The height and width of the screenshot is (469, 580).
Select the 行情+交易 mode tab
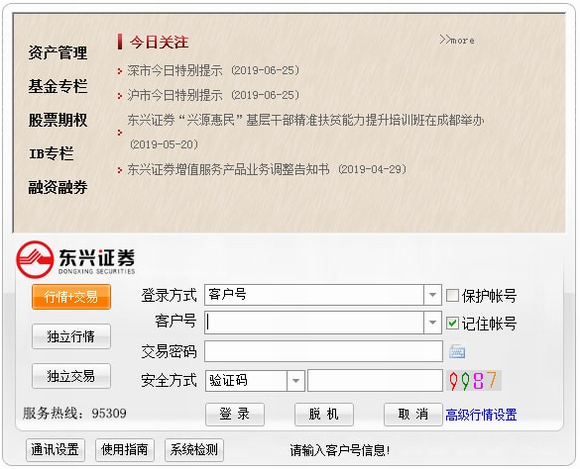pos(71,297)
